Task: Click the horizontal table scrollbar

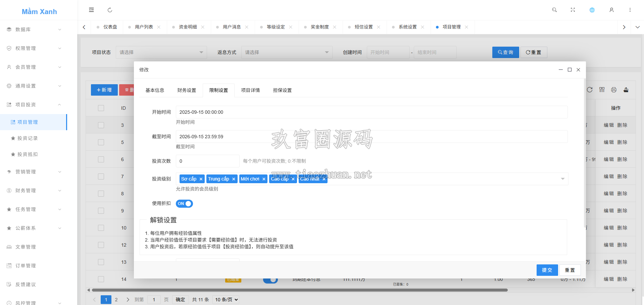Action: 300,290
